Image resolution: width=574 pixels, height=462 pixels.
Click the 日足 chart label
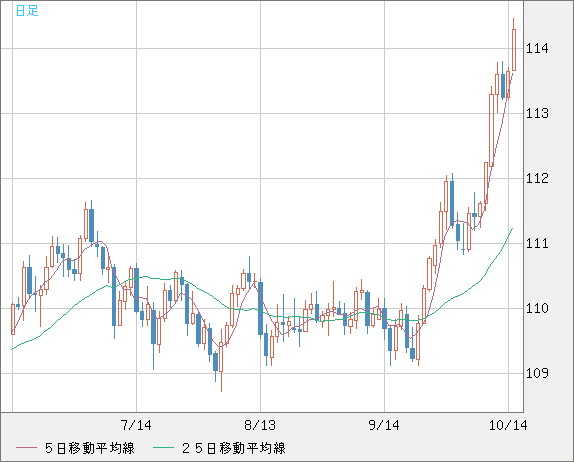(27, 11)
